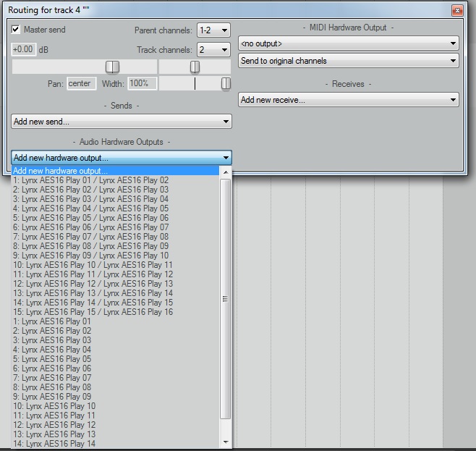Image resolution: width=476 pixels, height=451 pixels.
Task: Pick mono output 10: Lynx AES16 Play 10
Action: tap(115, 406)
